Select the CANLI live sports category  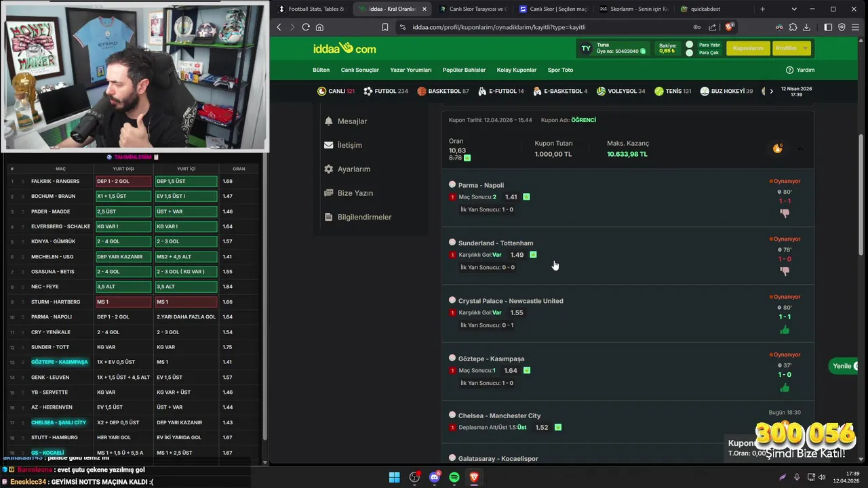pyautogui.click(x=336, y=91)
